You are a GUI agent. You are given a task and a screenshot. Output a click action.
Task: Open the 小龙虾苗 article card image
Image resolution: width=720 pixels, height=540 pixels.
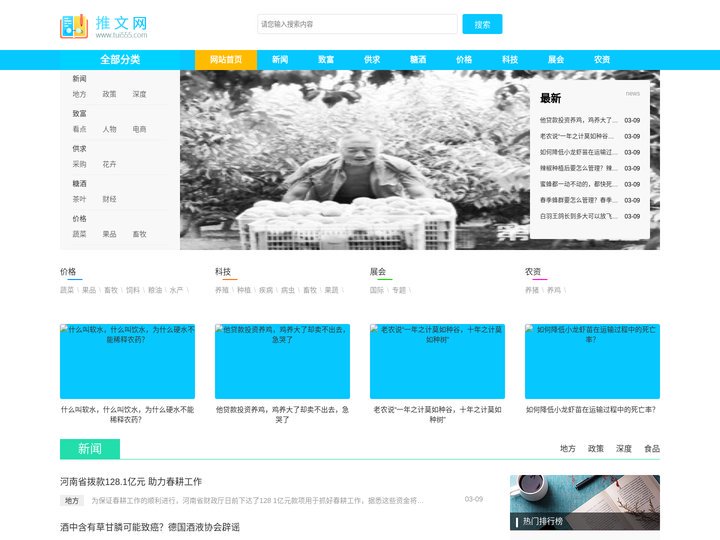[x=592, y=361]
